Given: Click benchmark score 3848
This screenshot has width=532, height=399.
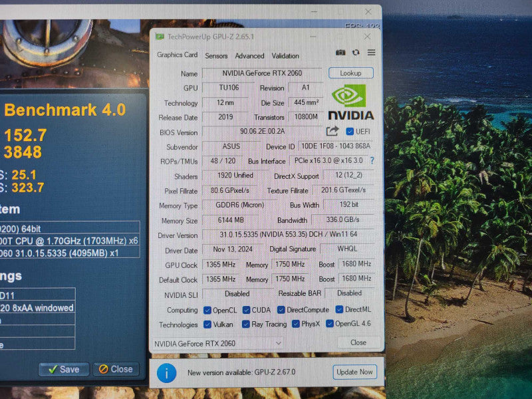Looking at the screenshot, I should (23, 152).
